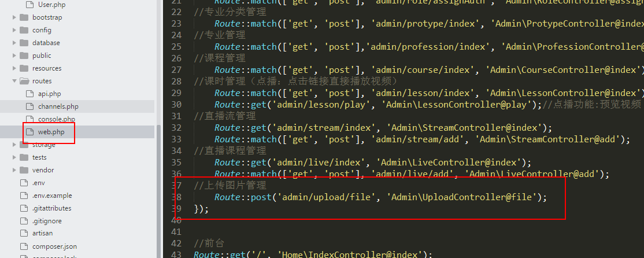Click the database folder icon
Screen dimensions: 644x258
[x=24, y=43]
